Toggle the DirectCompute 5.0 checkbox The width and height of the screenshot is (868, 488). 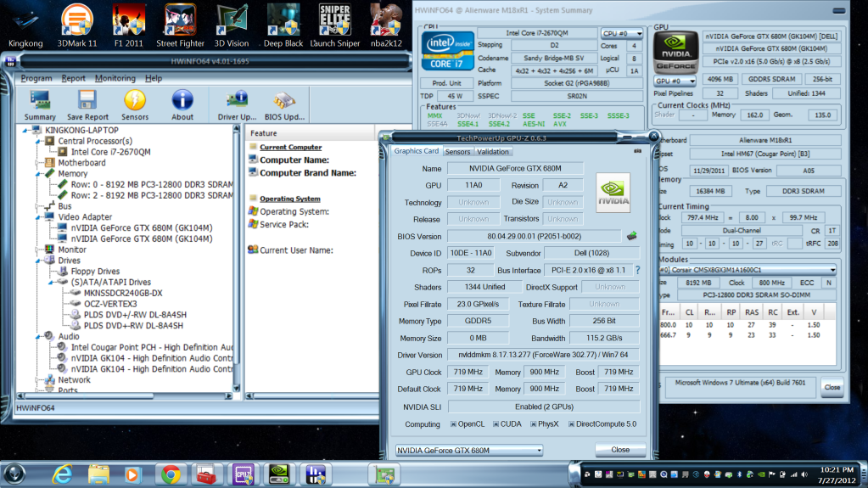[571, 424]
